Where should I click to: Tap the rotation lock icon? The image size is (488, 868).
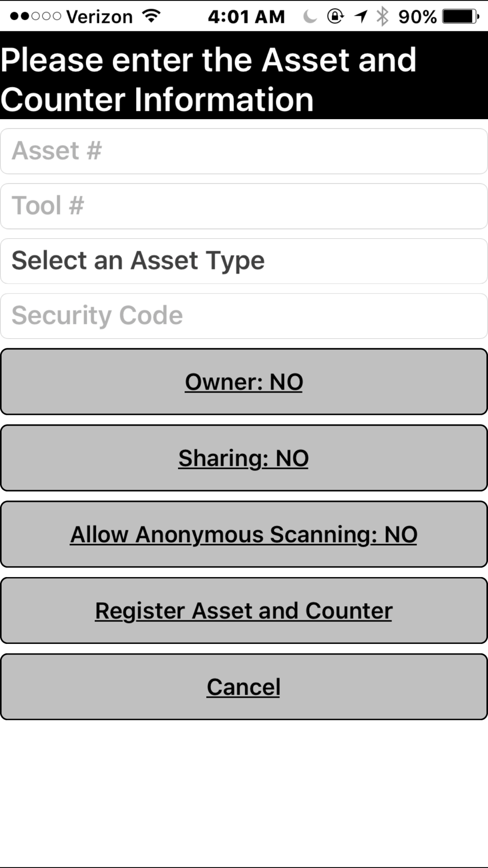click(335, 17)
